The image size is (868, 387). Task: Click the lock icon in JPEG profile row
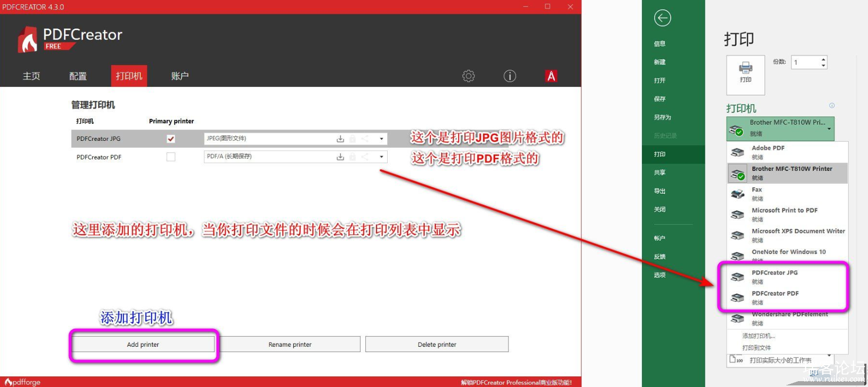(x=352, y=139)
